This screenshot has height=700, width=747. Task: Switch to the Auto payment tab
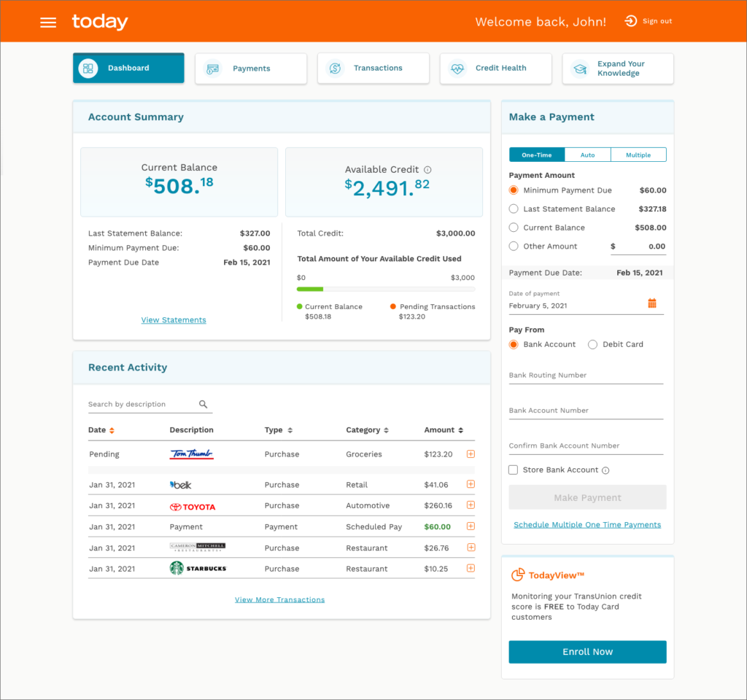(587, 155)
